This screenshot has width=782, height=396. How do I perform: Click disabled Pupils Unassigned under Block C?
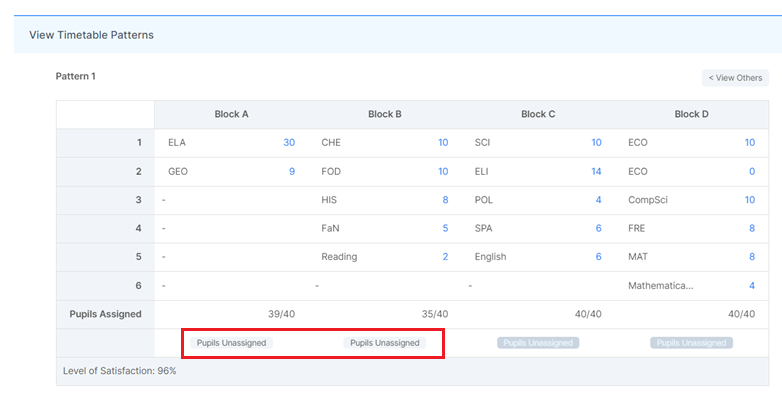click(x=538, y=343)
